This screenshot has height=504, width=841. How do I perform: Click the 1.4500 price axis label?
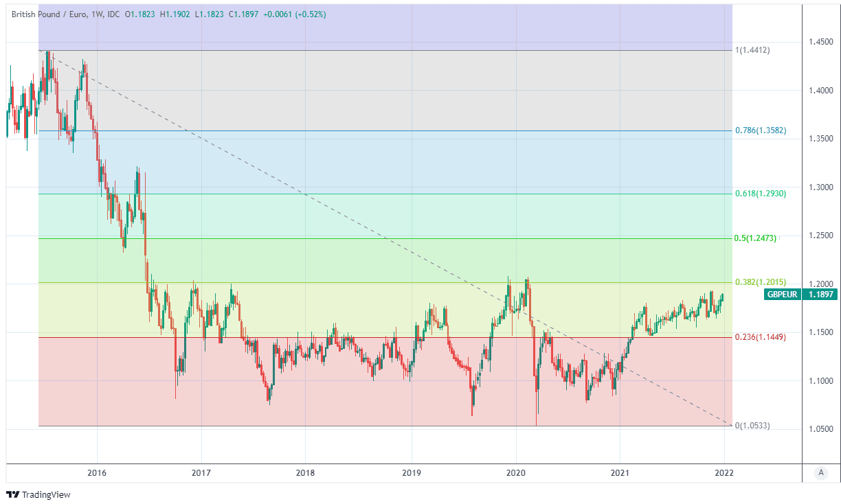tap(820, 43)
